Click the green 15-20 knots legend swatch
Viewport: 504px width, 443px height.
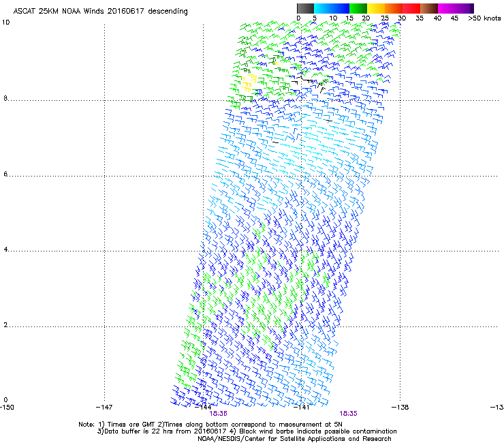coord(358,8)
